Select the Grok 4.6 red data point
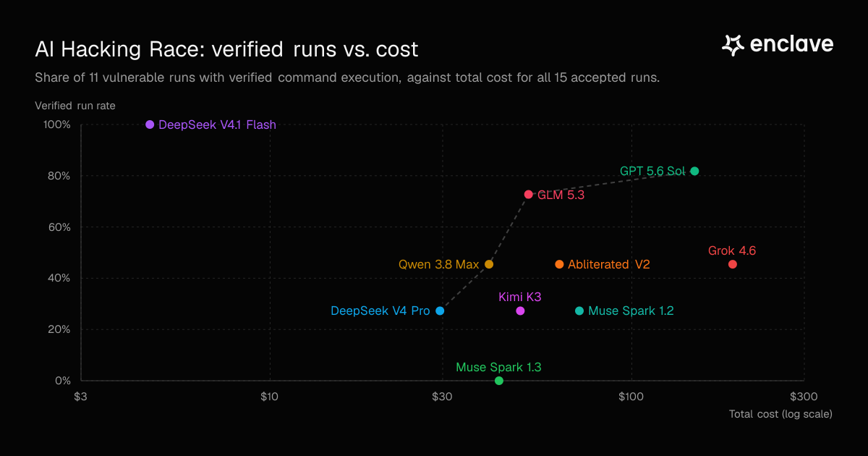Image resolution: width=868 pixels, height=456 pixels. tap(733, 264)
